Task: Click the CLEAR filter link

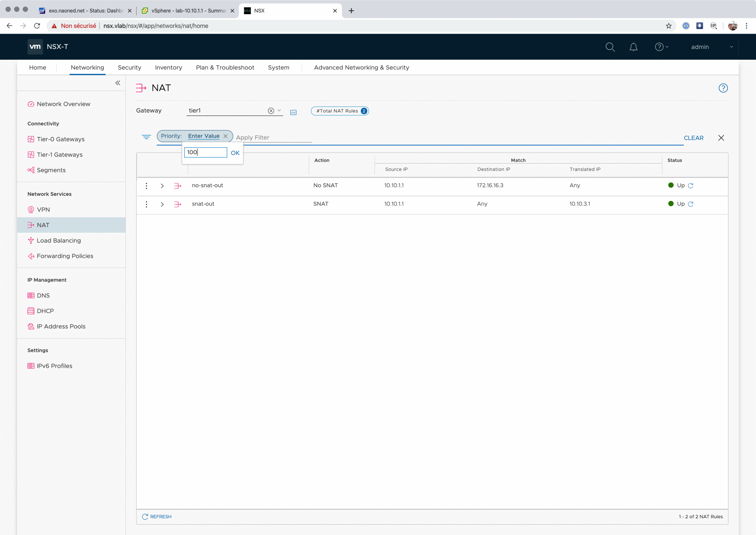Action: pyautogui.click(x=693, y=138)
